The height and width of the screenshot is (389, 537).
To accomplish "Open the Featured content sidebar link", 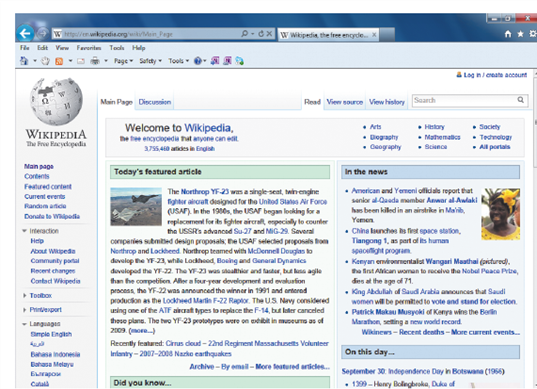I will pos(48,187).
